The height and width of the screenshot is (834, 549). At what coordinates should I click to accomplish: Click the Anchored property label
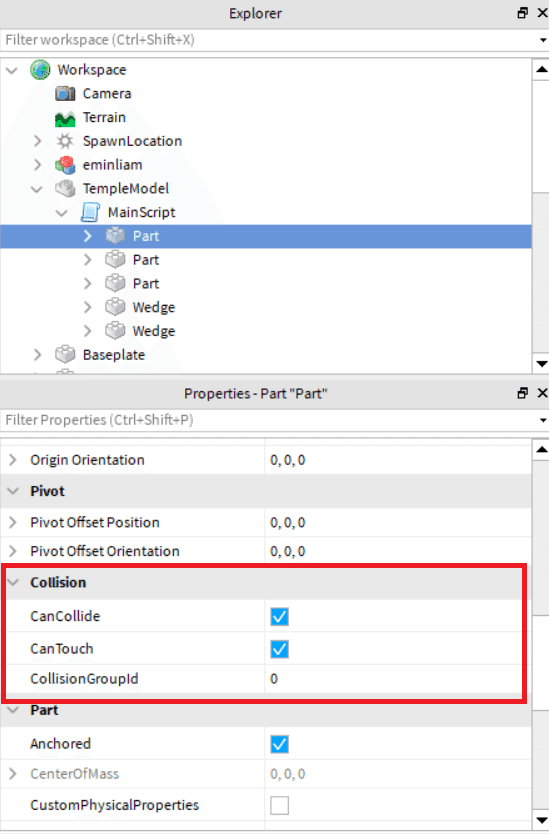click(x=60, y=744)
